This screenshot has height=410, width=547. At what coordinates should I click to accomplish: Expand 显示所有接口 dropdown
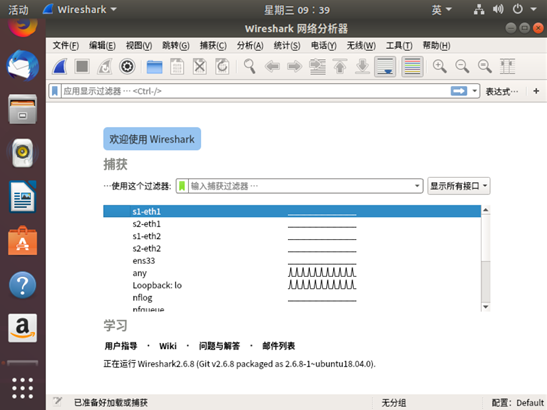(x=459, y=186)
